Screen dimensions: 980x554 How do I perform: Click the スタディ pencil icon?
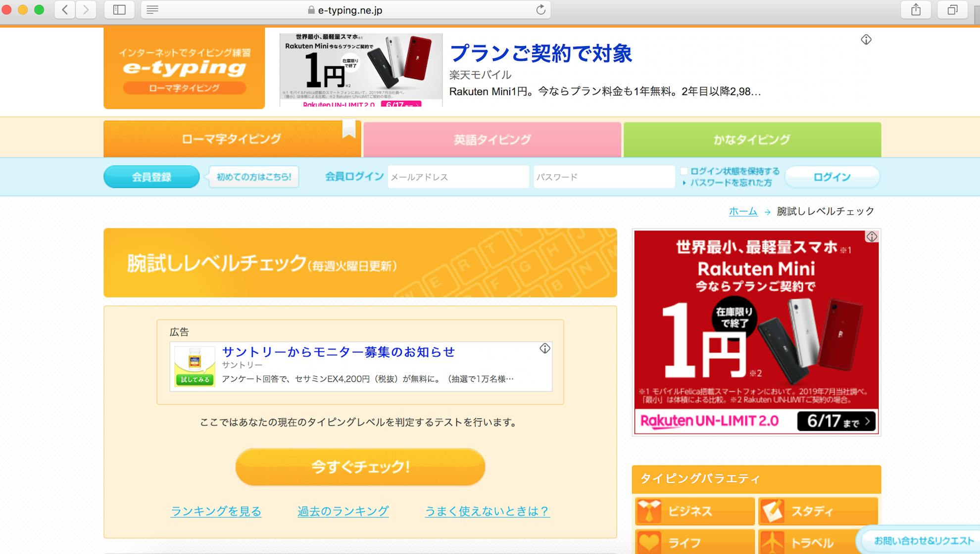pos(772,511)
